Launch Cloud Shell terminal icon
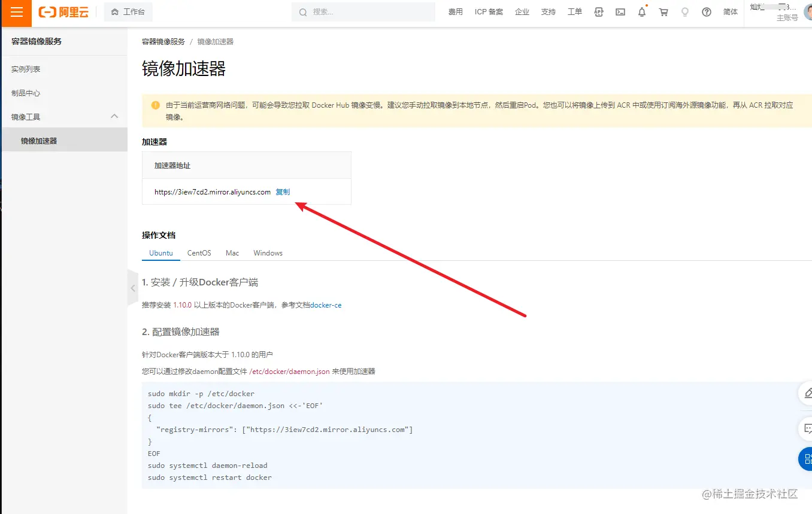This screenshot has height=514, width=812. pos(620,12)
